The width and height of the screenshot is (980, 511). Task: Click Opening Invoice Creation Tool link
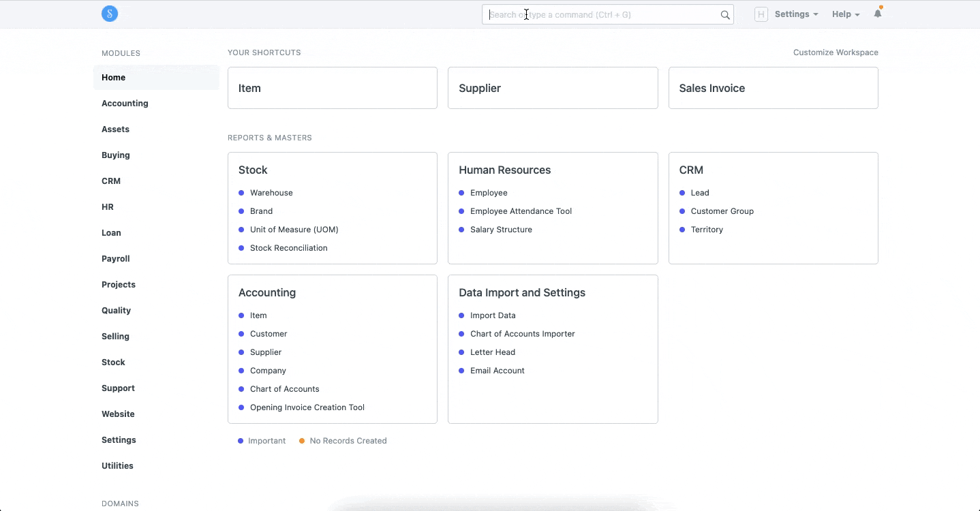[x=307, y=407]
